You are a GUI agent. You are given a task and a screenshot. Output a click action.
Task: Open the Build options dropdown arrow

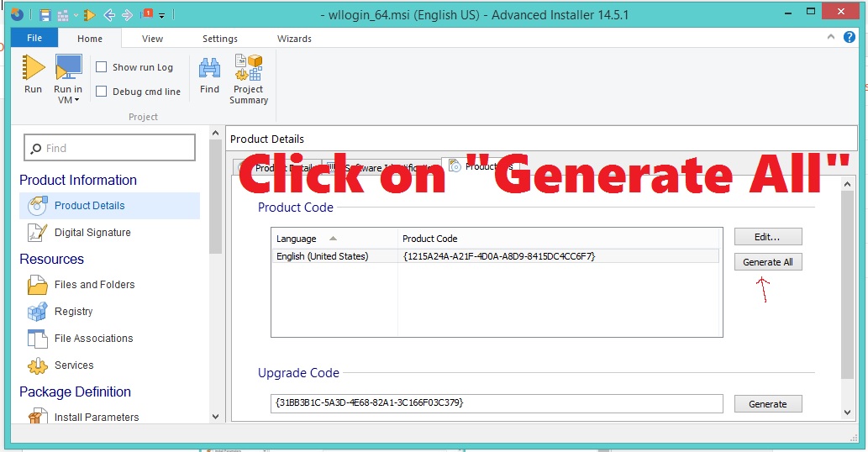click(76, 15)
